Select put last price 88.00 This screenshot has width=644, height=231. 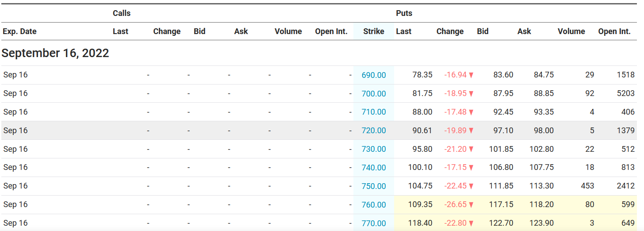[x=422, y=112]
